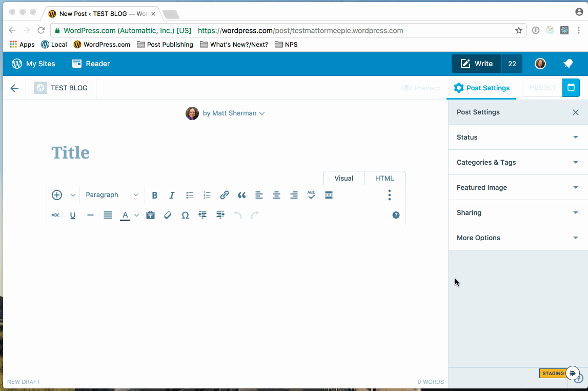Open the Chrome menu (three dots)
This screenshot has width=588, height=391.
click(579, 30)
